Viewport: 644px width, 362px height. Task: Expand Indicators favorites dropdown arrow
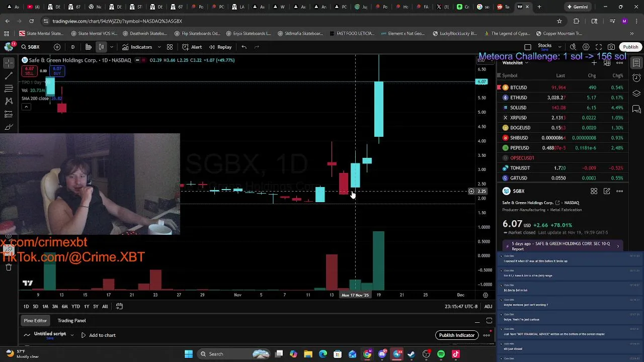158,47
